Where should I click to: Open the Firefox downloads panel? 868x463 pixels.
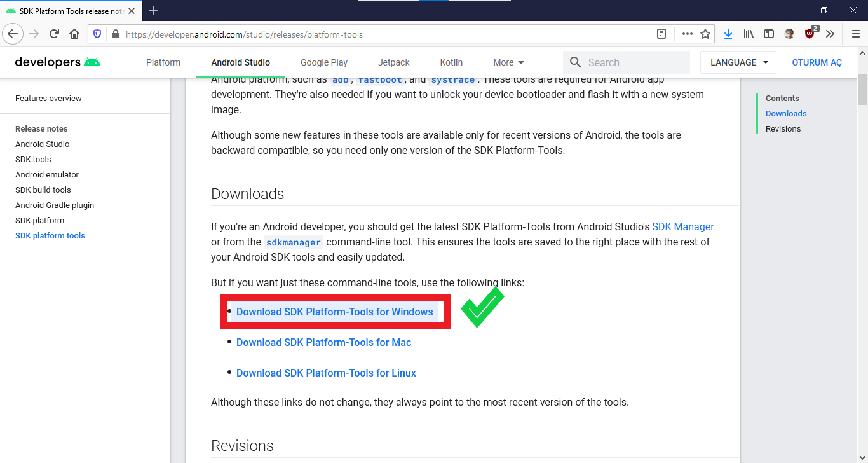728,34
